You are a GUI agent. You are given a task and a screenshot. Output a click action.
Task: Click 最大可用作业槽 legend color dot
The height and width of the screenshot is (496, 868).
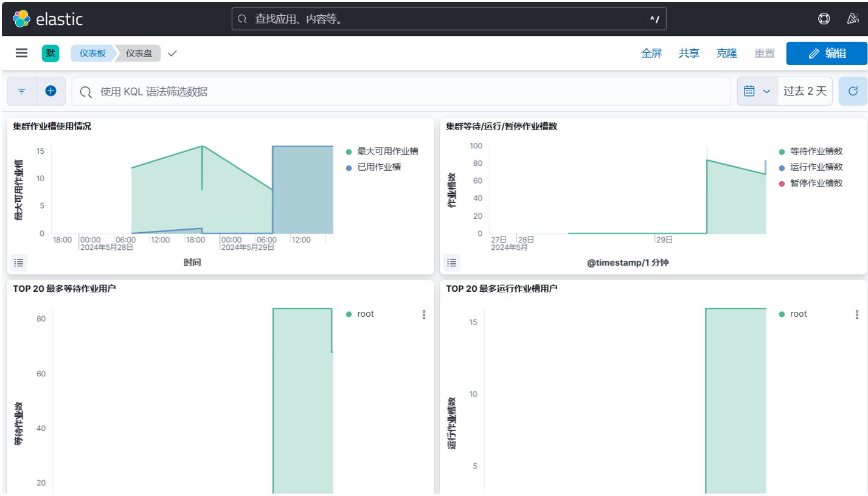349,152
